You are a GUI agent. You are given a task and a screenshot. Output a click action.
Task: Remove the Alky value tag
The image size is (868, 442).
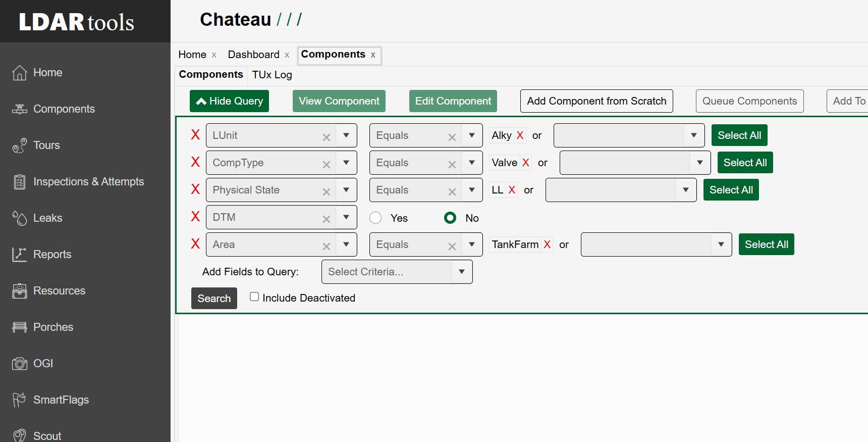tap(520, 135)
